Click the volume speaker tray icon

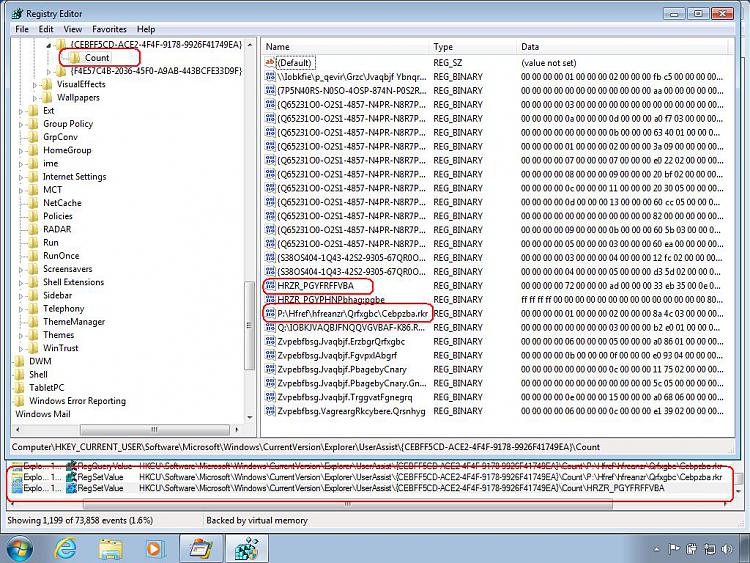[x=727, y=549]
